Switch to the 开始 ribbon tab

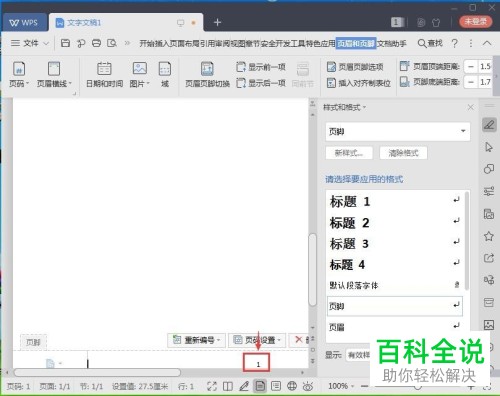point(147,43)
